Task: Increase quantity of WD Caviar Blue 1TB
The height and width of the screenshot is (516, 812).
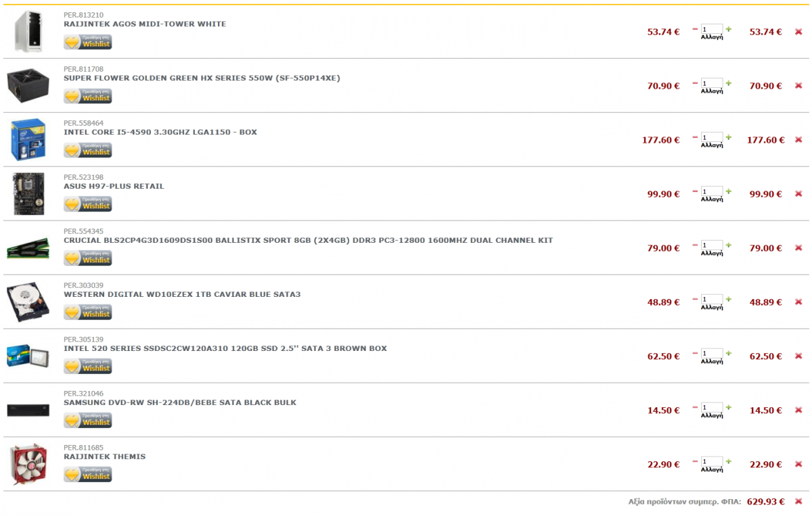Action: 729,300
